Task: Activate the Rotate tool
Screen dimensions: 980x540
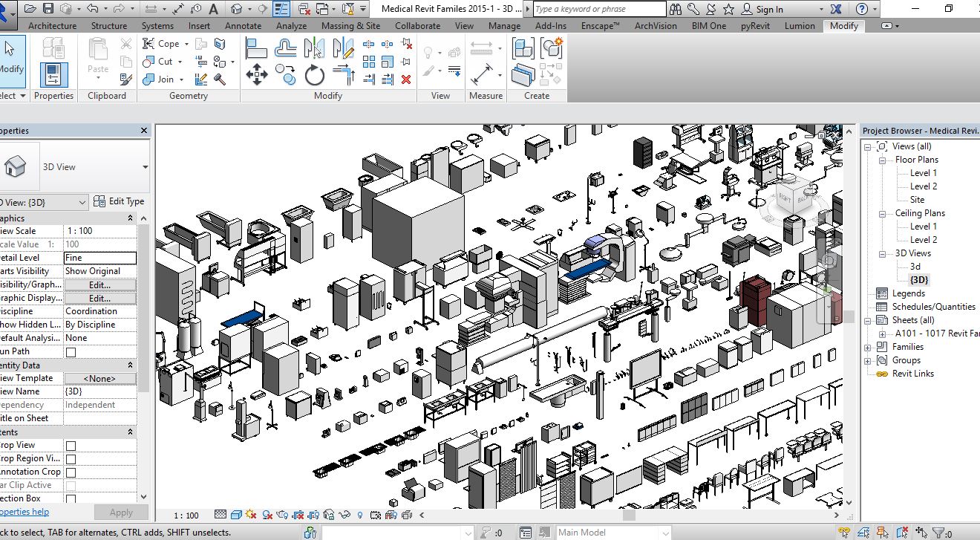Action: click(x=315, y=75)
